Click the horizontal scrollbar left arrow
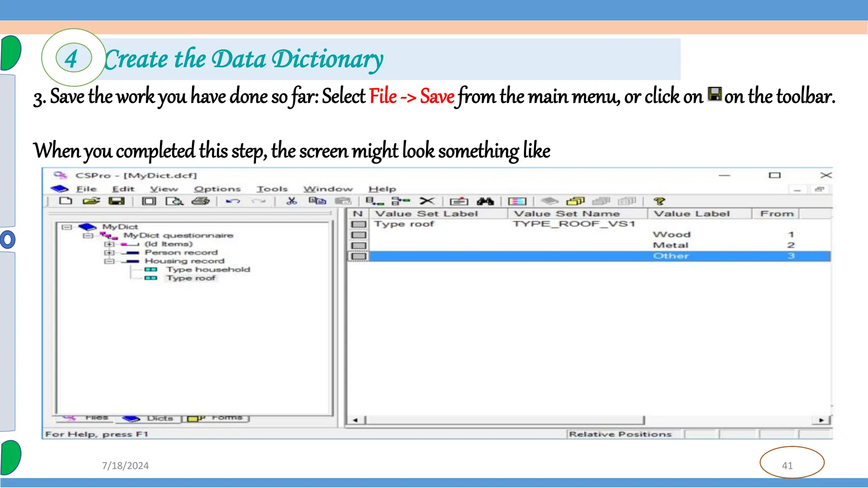The width and height of the screenshot is (868, 488). coord(355,420)
